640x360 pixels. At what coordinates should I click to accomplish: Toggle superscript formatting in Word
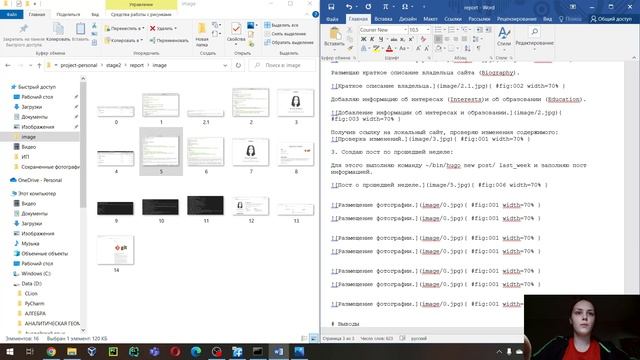point(411,39)
